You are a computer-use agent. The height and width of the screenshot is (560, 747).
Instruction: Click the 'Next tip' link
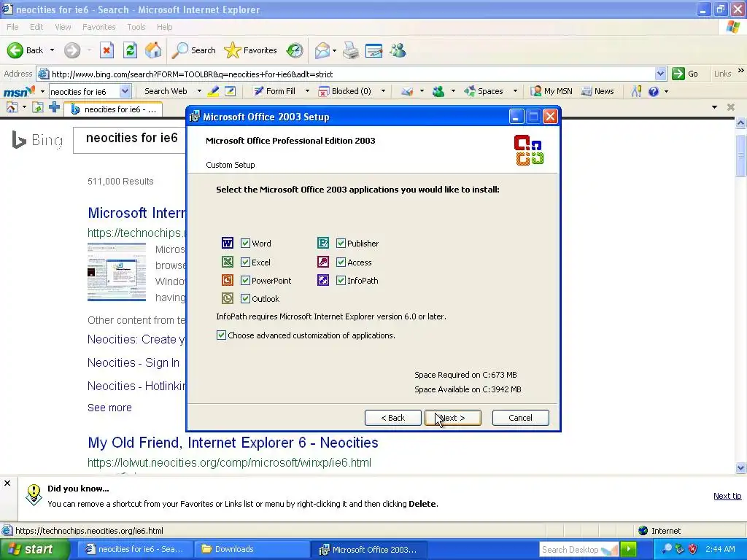click(x=727, y=496)
